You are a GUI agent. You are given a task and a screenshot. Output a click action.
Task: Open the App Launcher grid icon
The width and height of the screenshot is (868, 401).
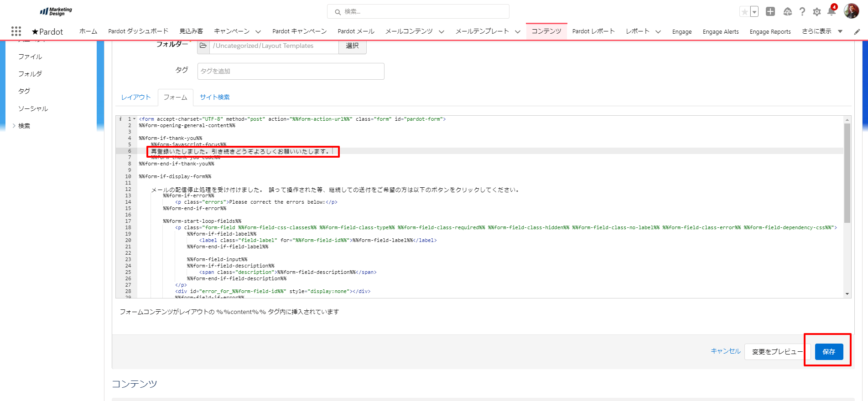16,31
